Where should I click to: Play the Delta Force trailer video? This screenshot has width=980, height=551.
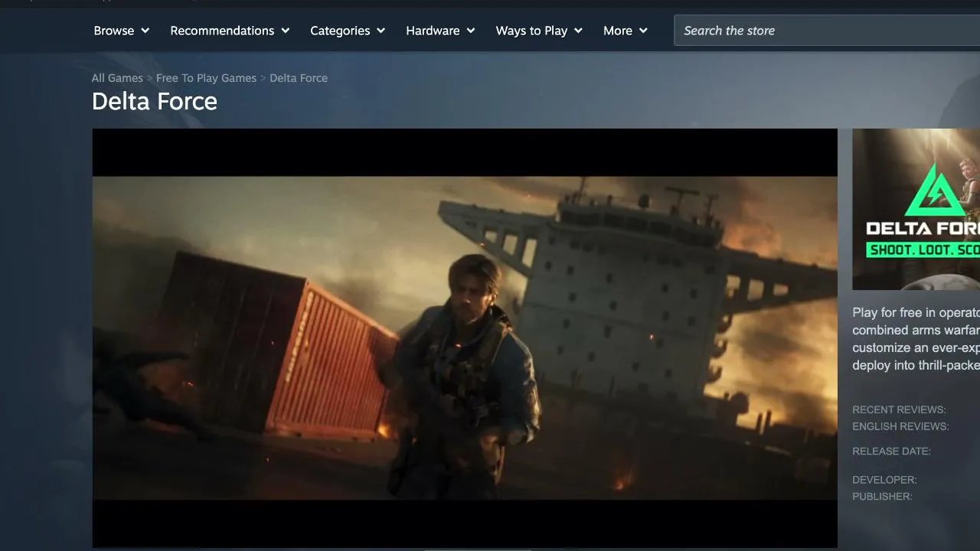(x=465, y=338)
